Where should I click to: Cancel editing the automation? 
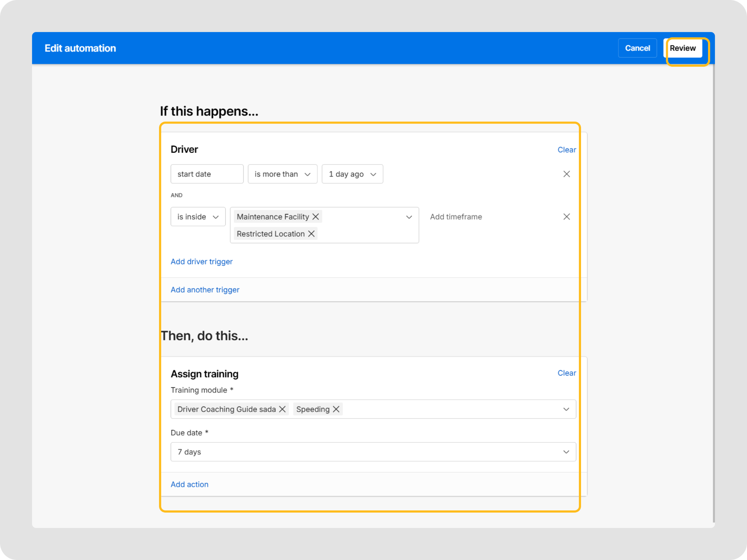pos(637,48)
